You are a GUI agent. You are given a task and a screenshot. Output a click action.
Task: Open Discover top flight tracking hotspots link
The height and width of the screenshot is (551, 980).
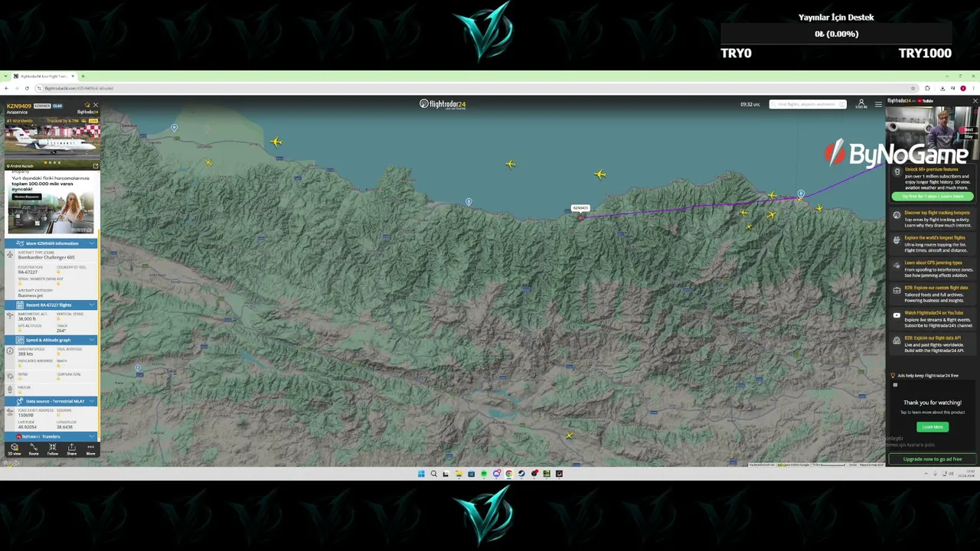(937, 213)
